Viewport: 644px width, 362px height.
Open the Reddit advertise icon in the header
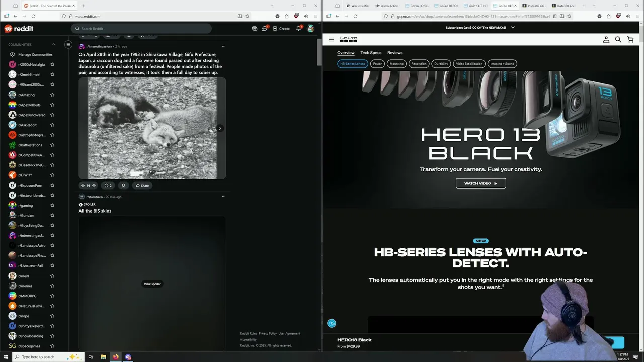coord(255,28)
